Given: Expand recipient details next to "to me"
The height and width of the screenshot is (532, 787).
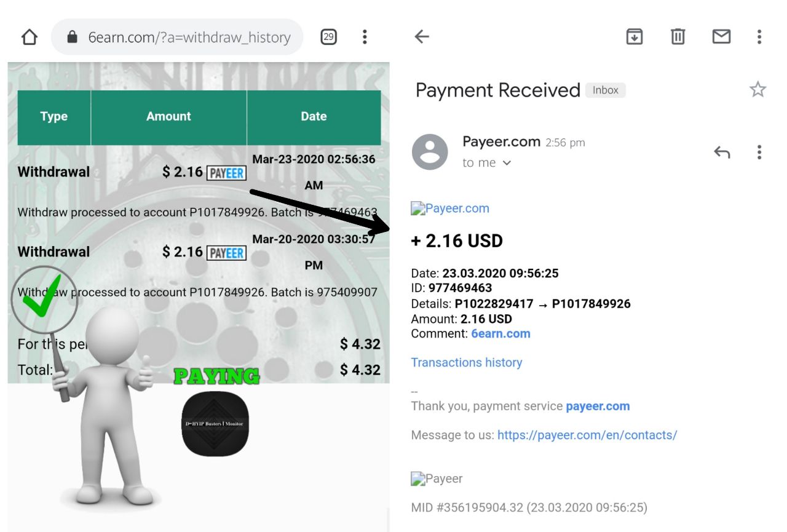Looking at the screenshot, I should click(507, 163).
